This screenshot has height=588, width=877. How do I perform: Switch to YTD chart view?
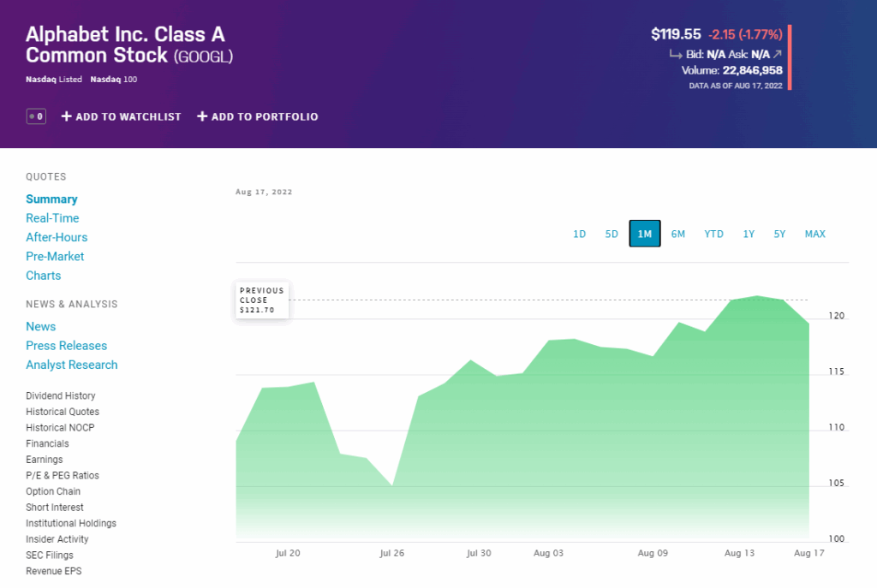click(x=714, y=234)
